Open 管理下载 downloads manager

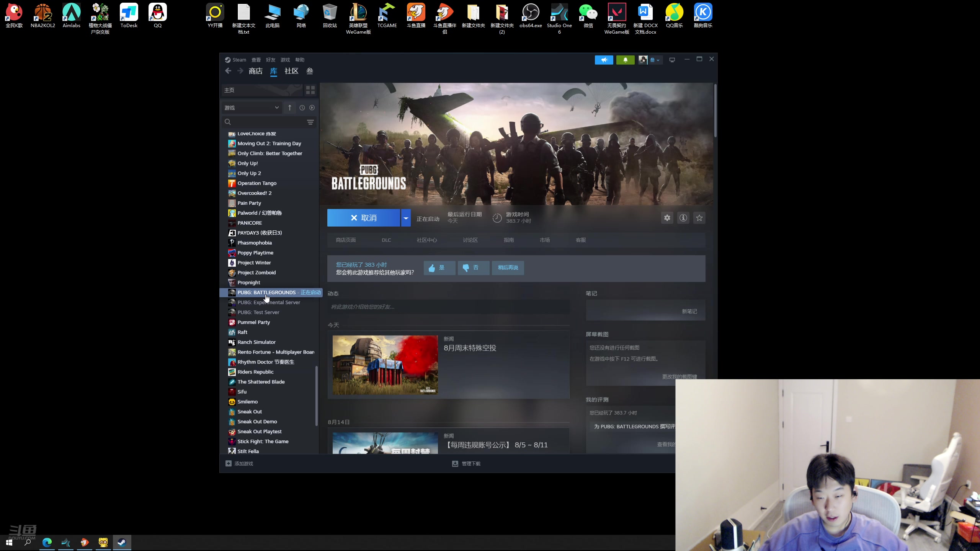tap(466, 464)
